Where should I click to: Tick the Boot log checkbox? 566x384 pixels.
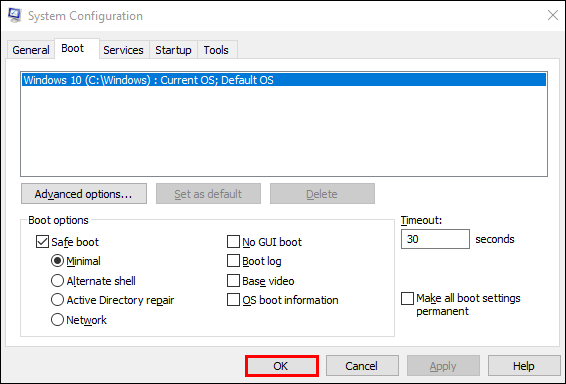pyautogui.click(x=233, y=261)
